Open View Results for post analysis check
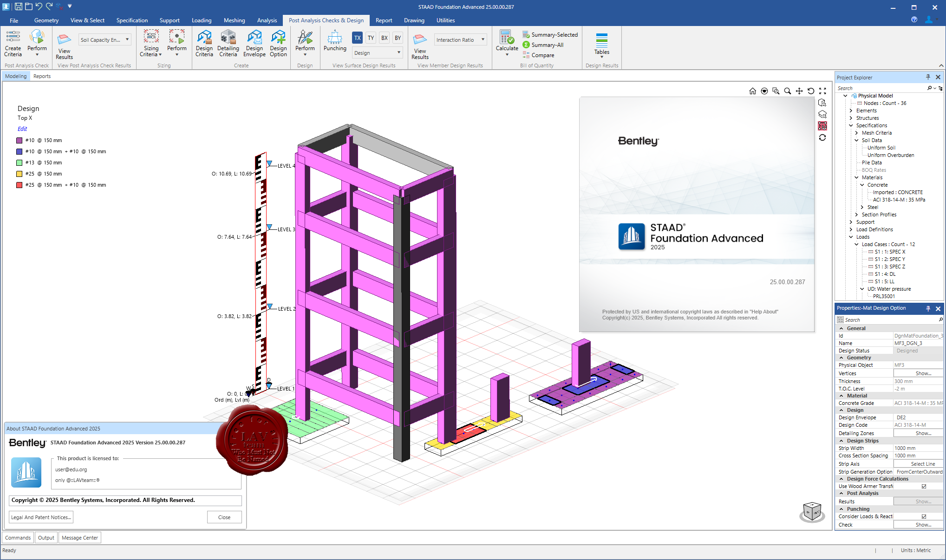The height and width of the screenshot is (560, 946). 64,46
